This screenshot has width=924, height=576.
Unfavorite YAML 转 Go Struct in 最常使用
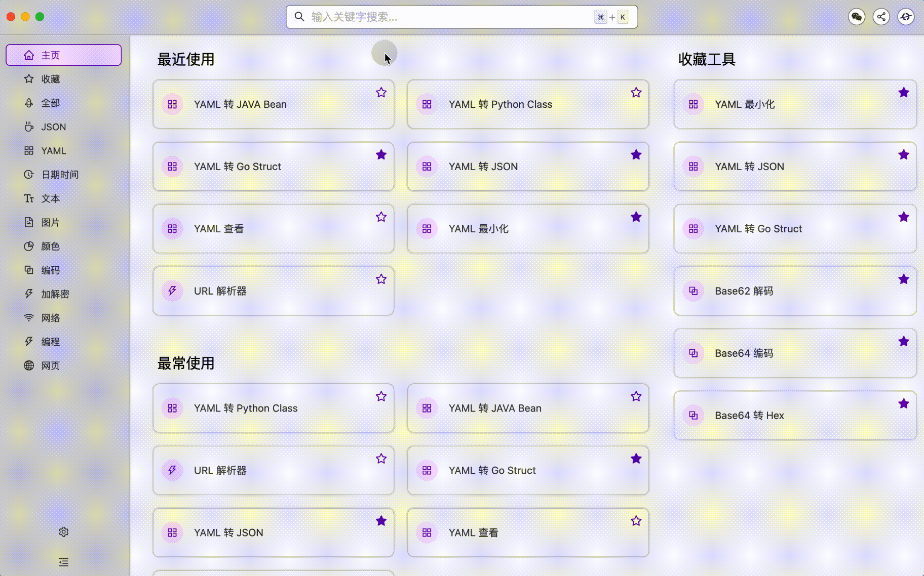click(636, 459)
